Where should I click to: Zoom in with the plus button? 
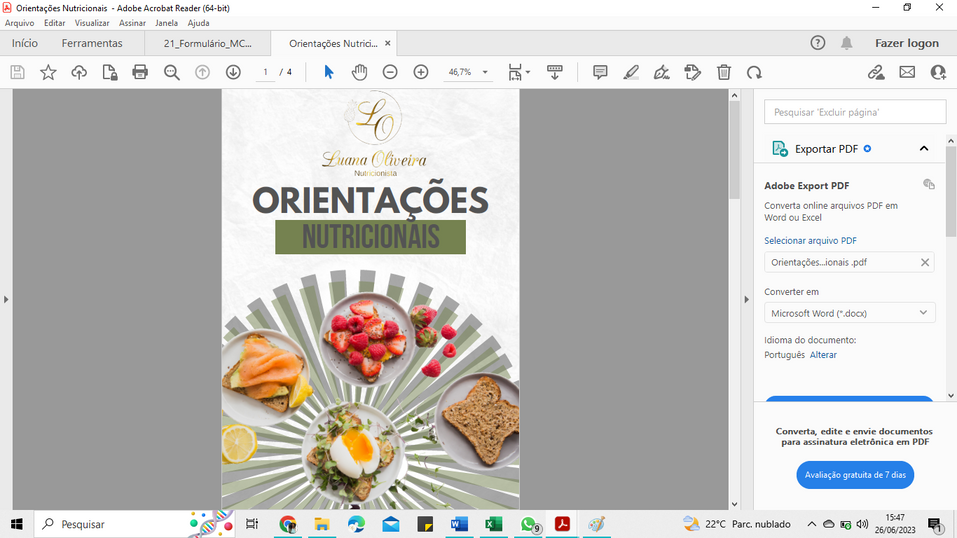421,72
